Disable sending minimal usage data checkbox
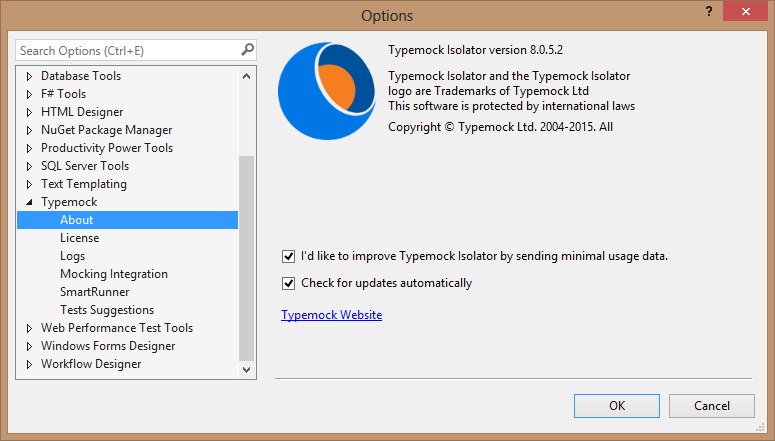 (x=289, y=256)
